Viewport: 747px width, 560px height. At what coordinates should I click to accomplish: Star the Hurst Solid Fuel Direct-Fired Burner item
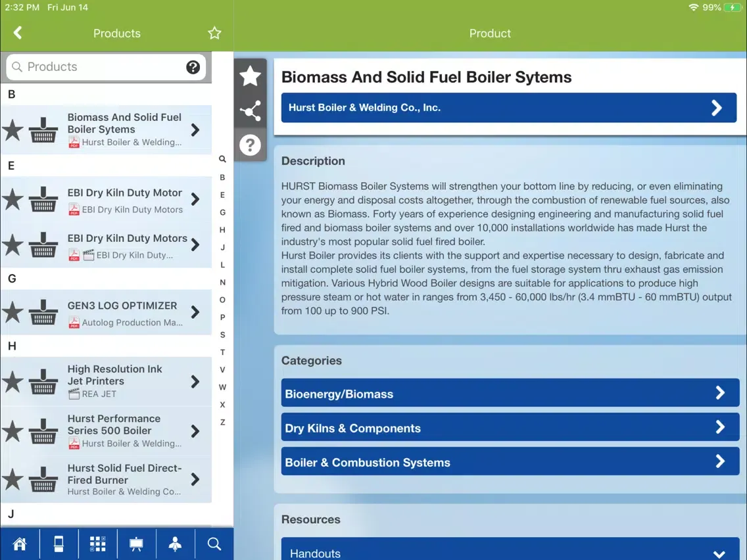pos(13,480)
